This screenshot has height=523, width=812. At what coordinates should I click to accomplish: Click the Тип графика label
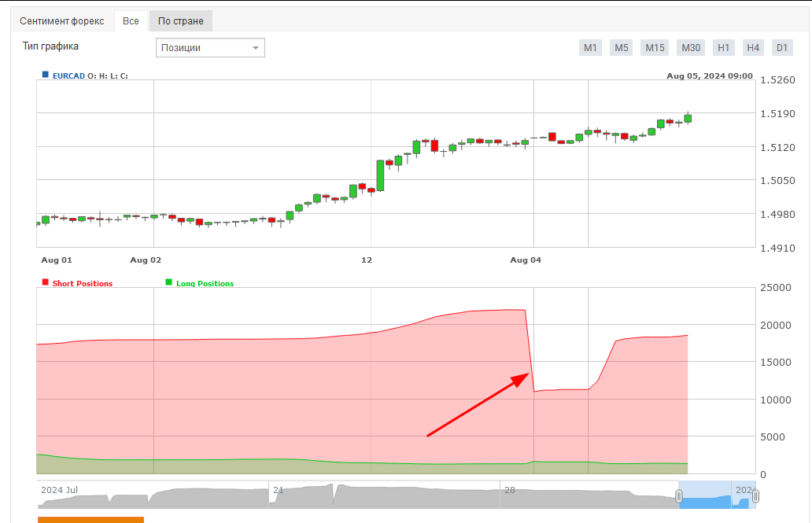50,46
